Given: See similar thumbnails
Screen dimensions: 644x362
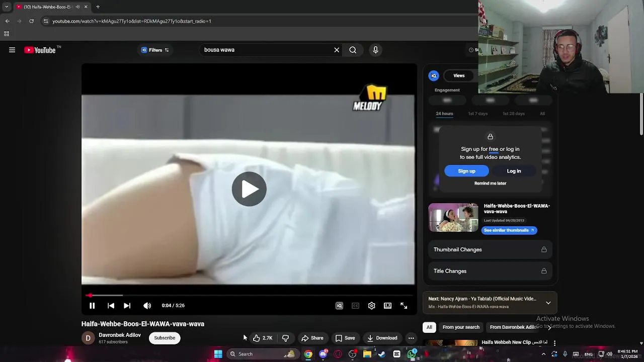Looking at the screenshot, I should [509, 230].
